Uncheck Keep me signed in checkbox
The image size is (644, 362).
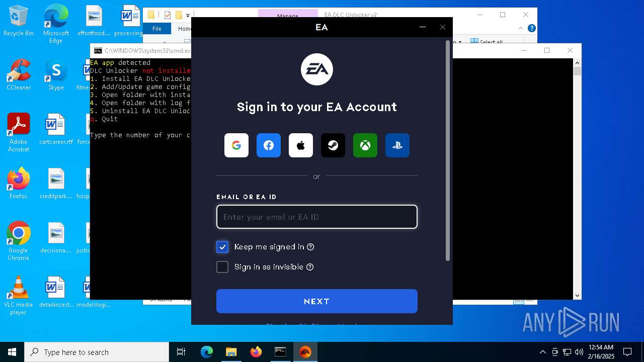point(222,247)
